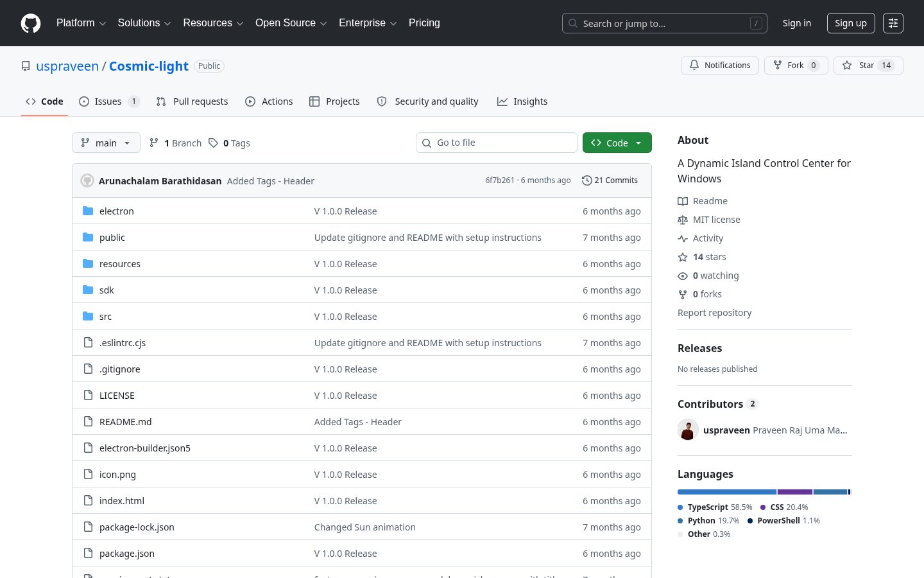
Task: Open the Pricing page
Action: pos(424,23)
